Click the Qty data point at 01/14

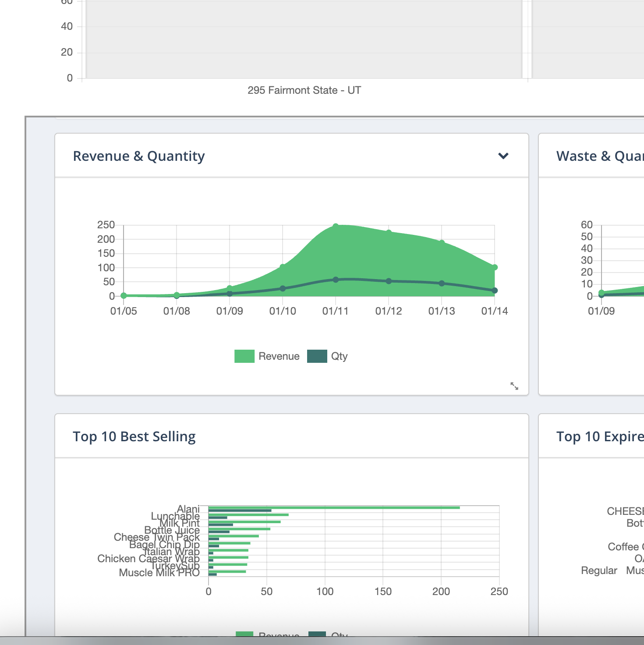pos(495,291)
